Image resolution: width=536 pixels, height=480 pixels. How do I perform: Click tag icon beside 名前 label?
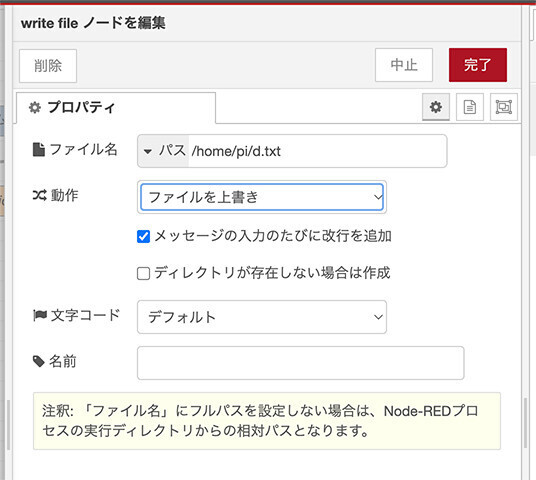pos(39,361)
